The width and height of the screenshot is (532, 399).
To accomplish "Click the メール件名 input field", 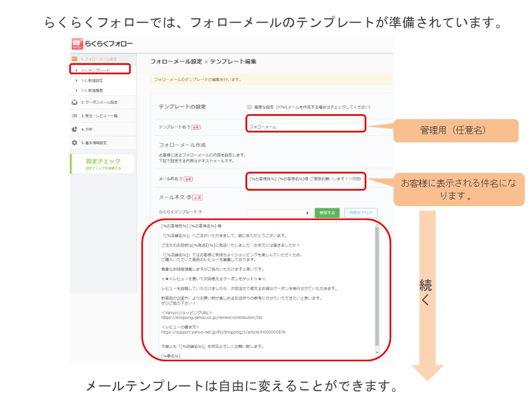I will point(306,179).
